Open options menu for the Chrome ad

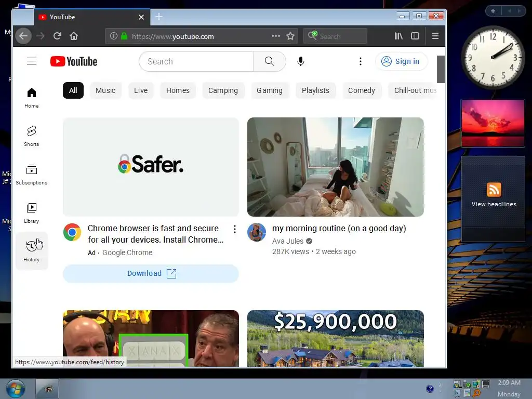coord(234,229)
